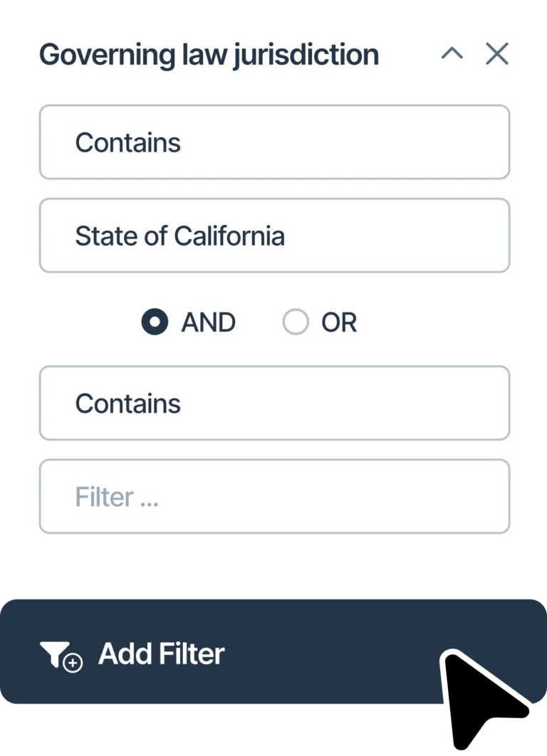Viewport: 547px width, 756px height.
Task: Click the AND text label
Action: click(208, 322)
